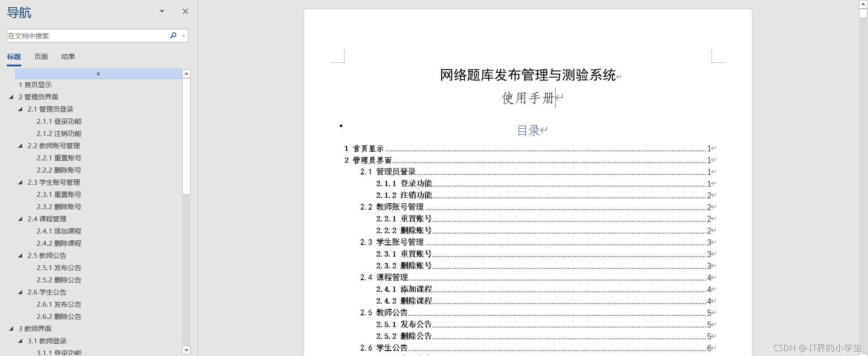Click navigation pane scrollbar up arrow
This screenshot has height=356, width=868.
[x=186, y=74]
